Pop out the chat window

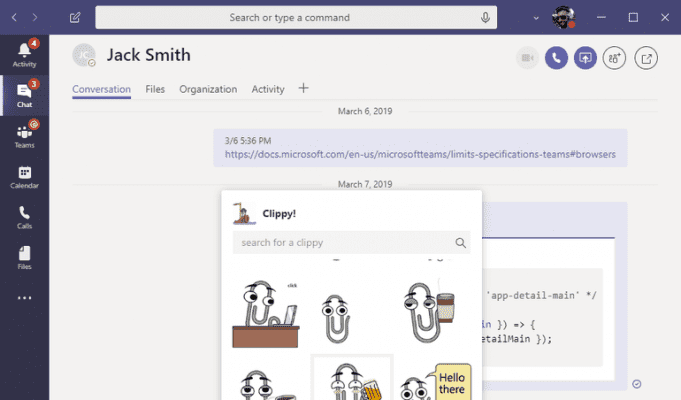(646, 58)
